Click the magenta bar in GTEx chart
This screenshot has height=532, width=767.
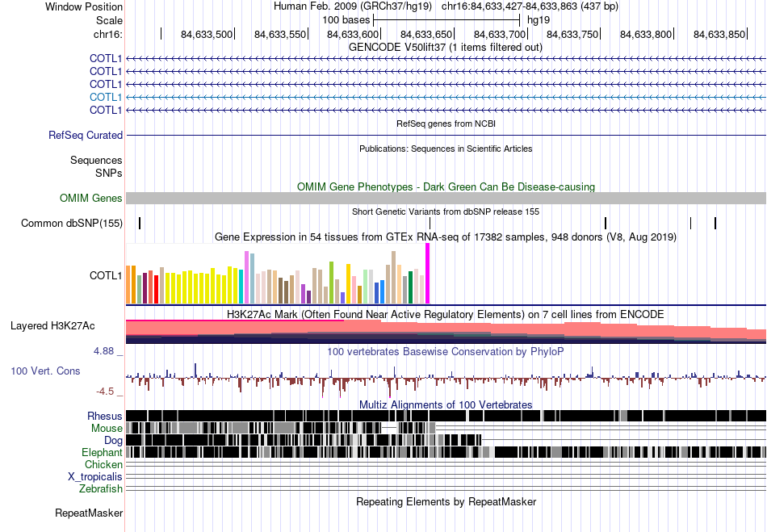click(x=428, y=274)
